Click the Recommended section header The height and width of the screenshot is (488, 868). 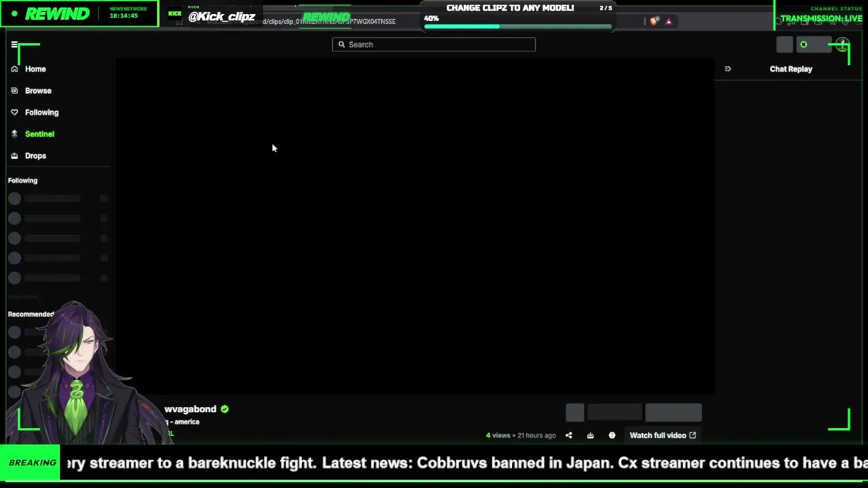coord(31,314)
